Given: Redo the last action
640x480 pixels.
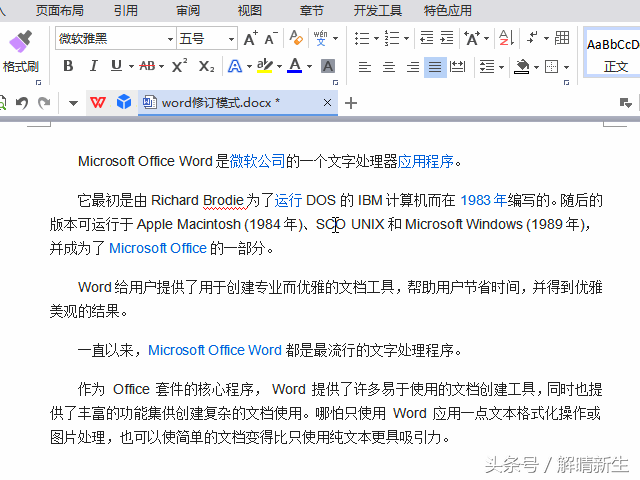Looking at the screenshot, I should (x=44, y=103).
